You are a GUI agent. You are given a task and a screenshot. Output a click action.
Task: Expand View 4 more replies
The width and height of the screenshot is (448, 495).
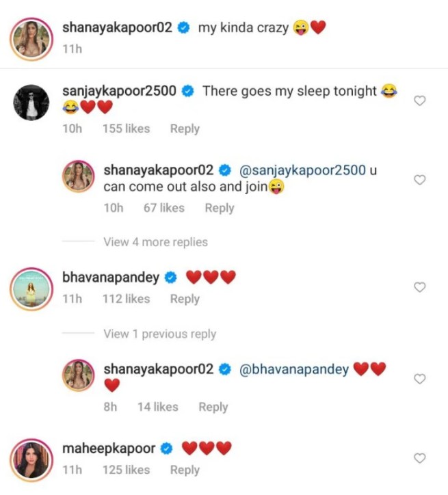click(x=155, y=242)
